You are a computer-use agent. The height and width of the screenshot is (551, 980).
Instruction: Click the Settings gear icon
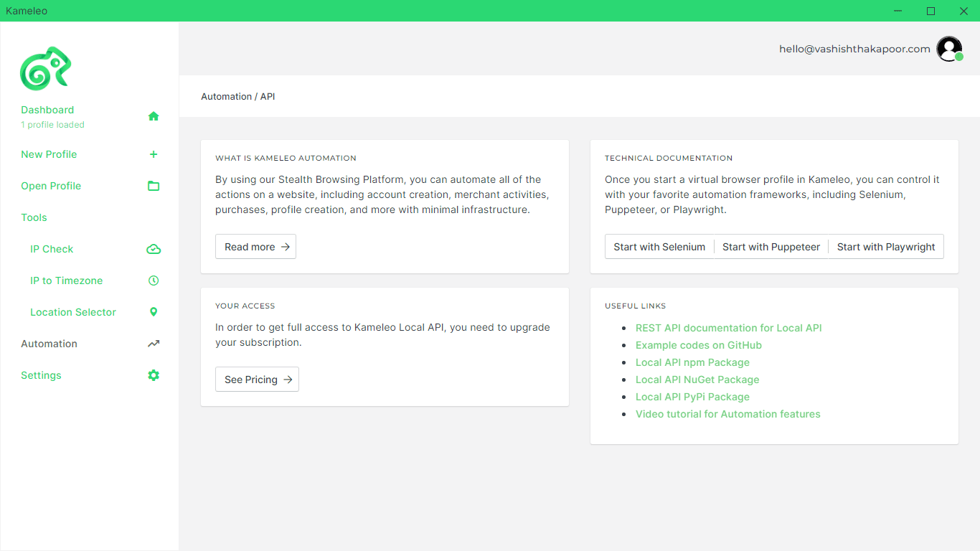154,375
